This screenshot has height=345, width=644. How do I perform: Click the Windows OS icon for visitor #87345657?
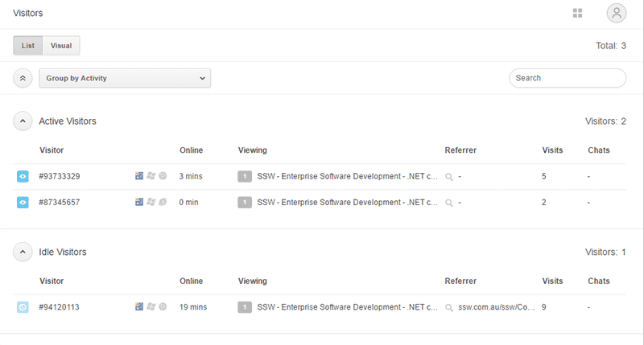pyautogui.click(x=151, y=202)
